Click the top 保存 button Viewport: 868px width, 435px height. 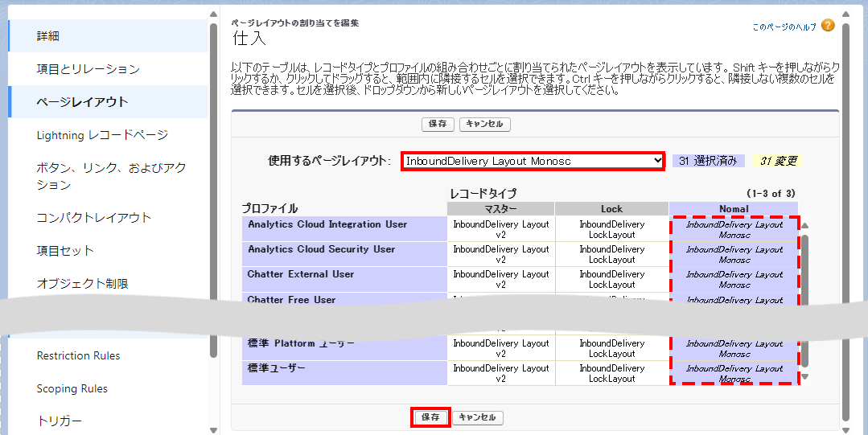click(x=438, y=124)
